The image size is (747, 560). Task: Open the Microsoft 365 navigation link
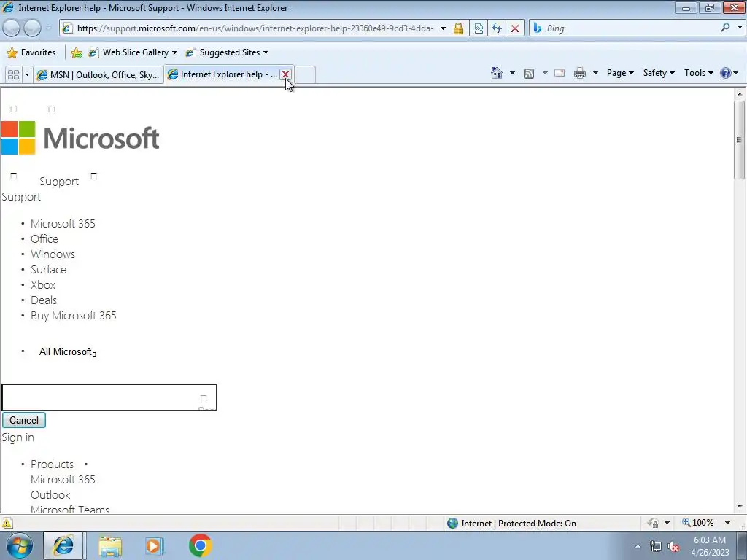[63, 223]
